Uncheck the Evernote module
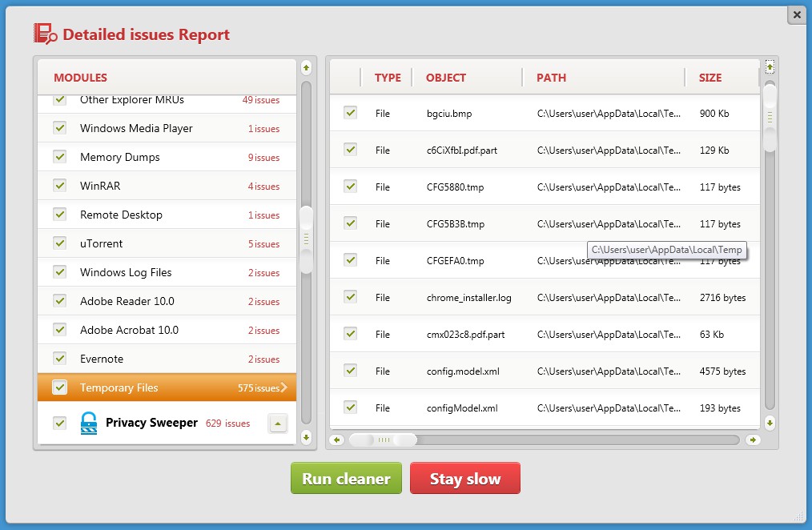 click(x=60, y=358)
